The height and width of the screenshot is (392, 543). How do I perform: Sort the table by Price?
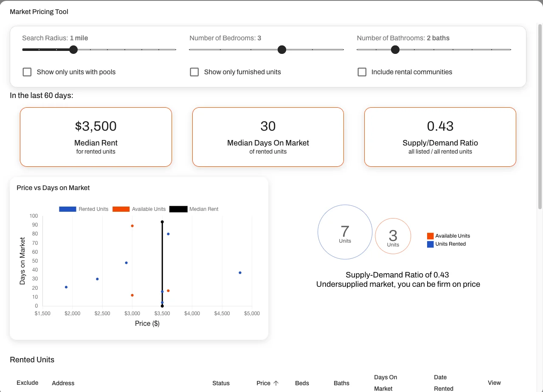coord(262,383)
